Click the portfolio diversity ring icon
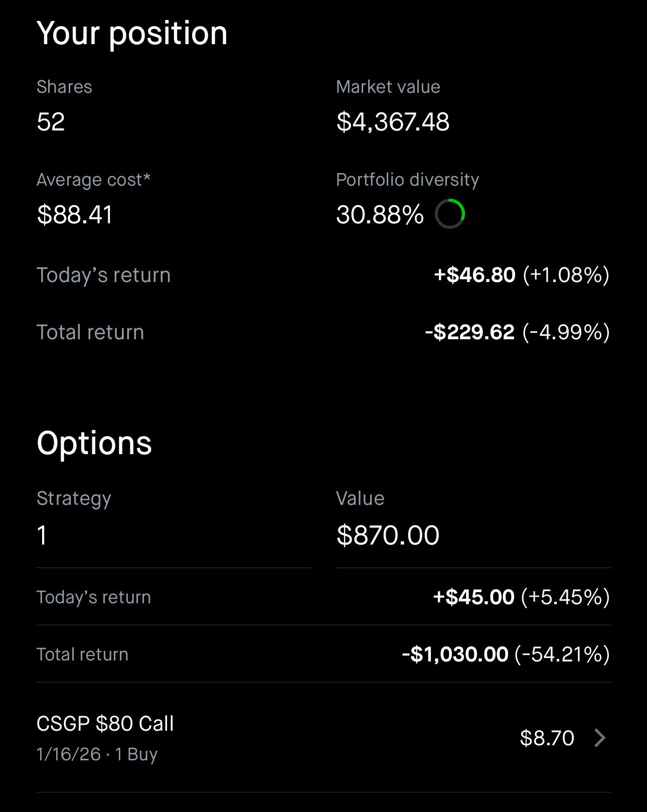 450,214
